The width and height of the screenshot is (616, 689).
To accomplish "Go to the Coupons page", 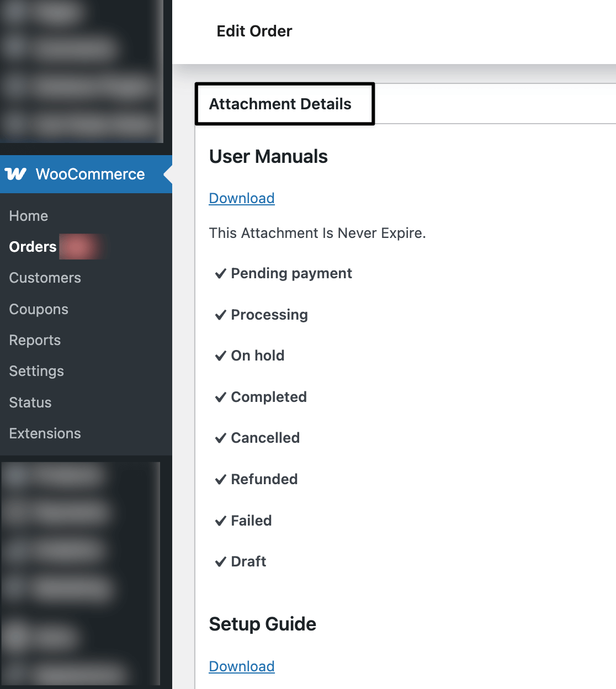I will (38, 309).
